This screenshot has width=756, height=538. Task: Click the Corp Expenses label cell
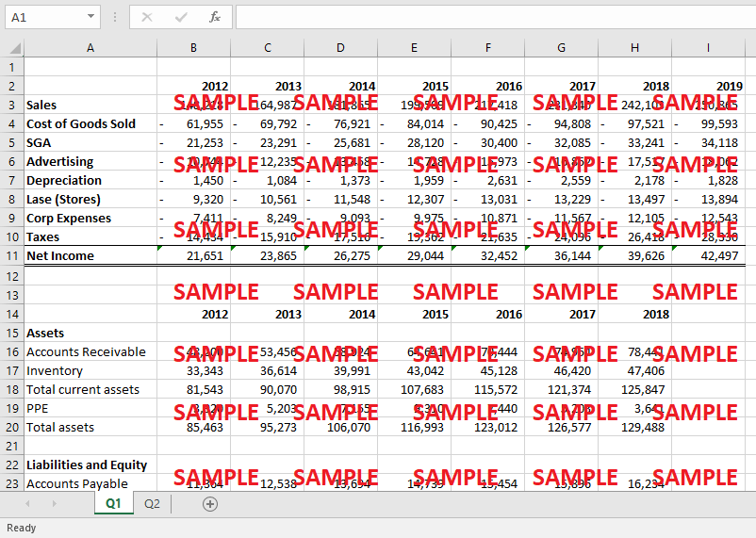click(90, 218)
